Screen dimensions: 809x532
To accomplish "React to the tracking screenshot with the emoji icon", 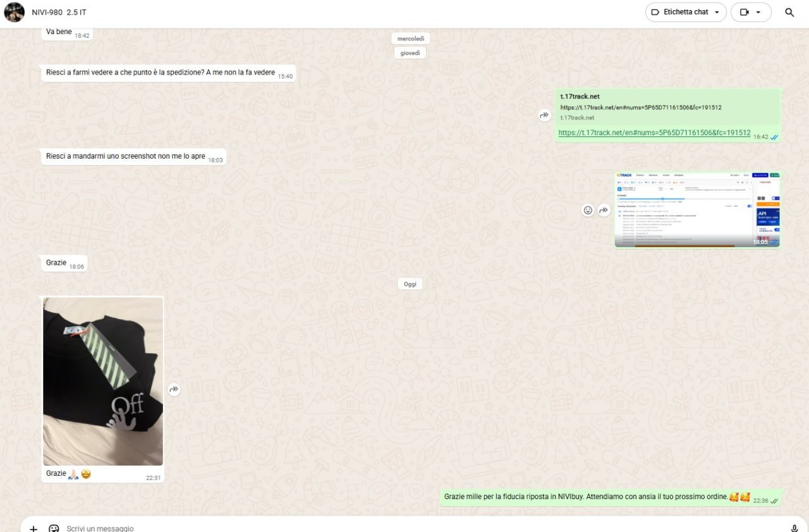I will [588, 210].
